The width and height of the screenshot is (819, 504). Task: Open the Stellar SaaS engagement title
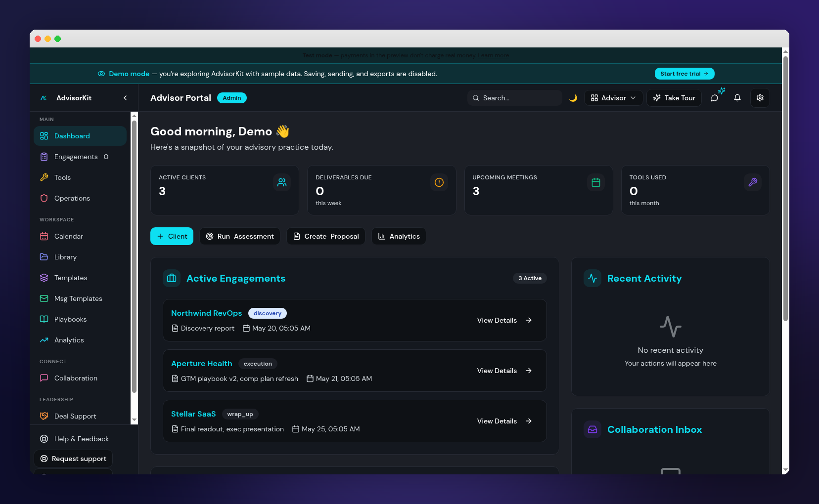point(193,414)
